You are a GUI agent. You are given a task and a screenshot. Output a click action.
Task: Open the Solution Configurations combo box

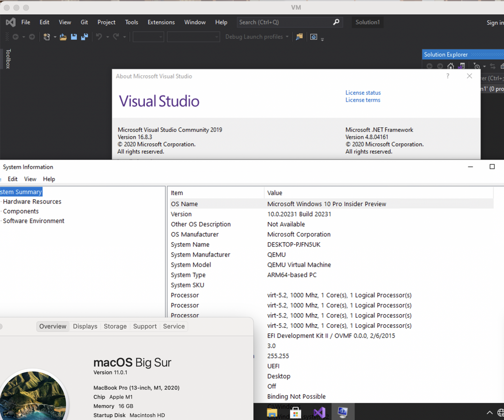pyautogui.click(x=148, y=37)
